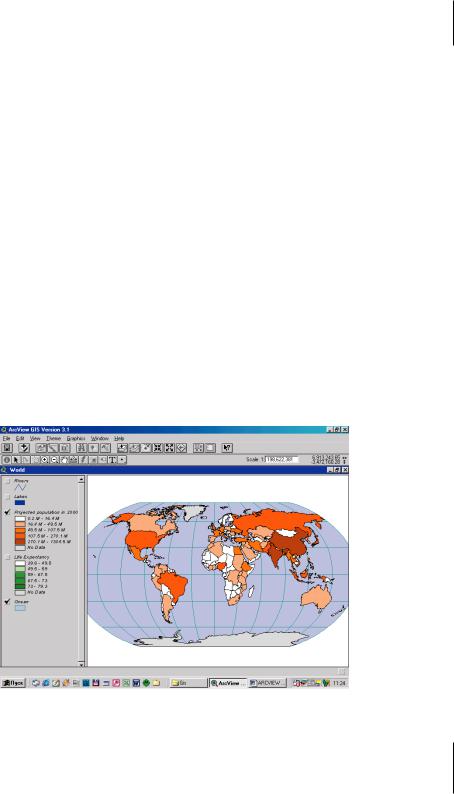Open the View menu
This screenshot has height=794, width=454.
(35, 438)
